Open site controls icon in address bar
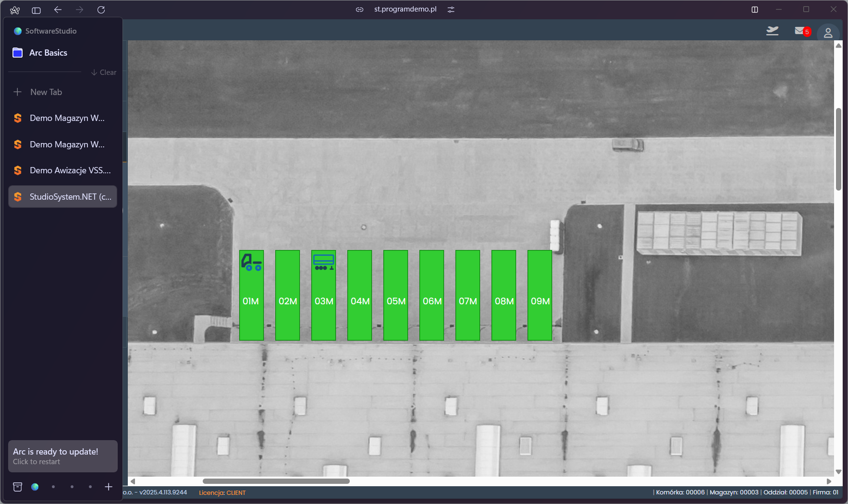This screenshot has height=504, width=848. click(x=451, y=10)
